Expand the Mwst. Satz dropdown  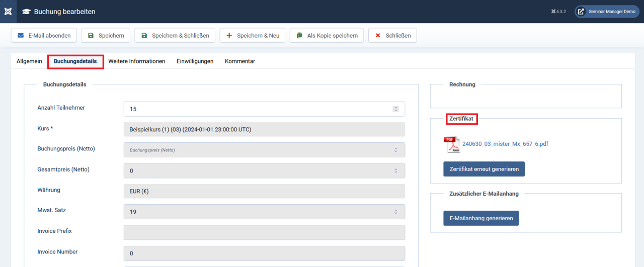264,212
